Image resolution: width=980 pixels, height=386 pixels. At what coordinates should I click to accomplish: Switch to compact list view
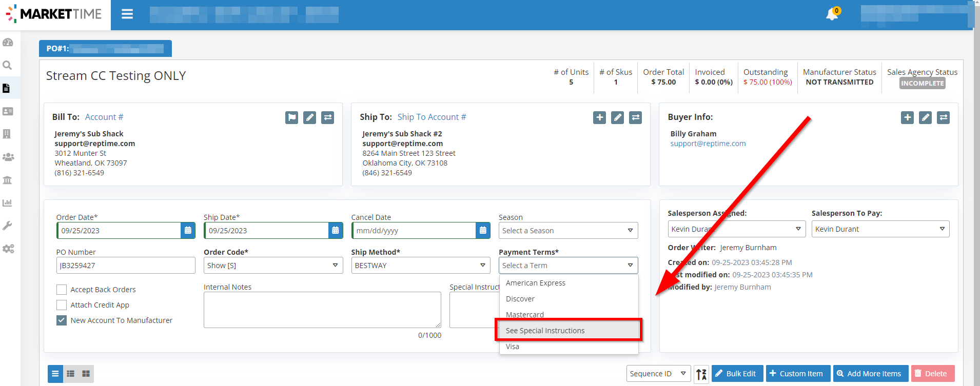point(55,374)
